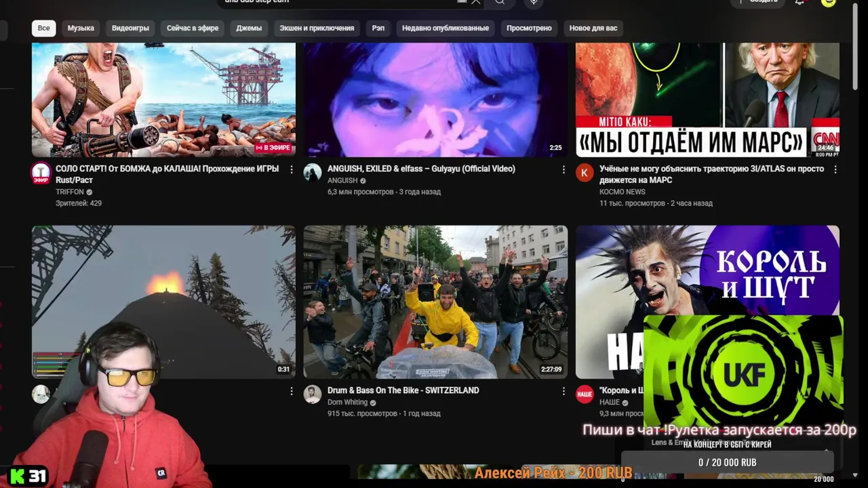Open ANGUISH, EXILED & elfass Gulyayu title
Viewport: 868px width, 488px height.
[x=421, y=169]
